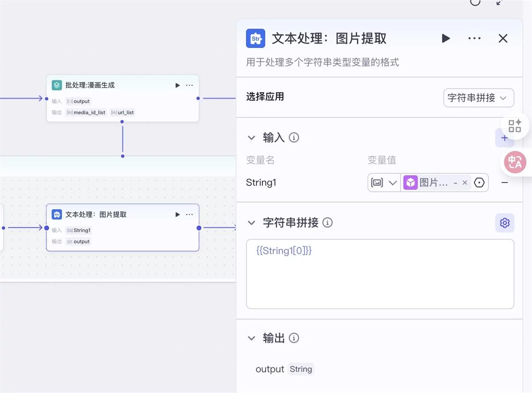The height and width of the screenshot is (393, 532).
Task: Run the 文本处理：图片提取 node from panel header
Action: [x=446, y=39]
